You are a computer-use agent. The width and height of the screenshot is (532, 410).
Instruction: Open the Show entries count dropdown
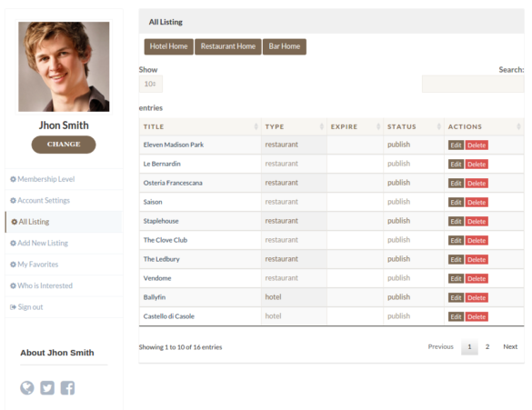(151, 84)
